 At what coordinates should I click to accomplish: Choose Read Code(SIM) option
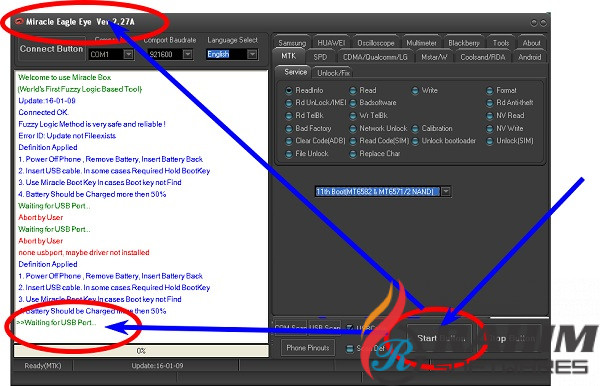[x=353, y=141]
